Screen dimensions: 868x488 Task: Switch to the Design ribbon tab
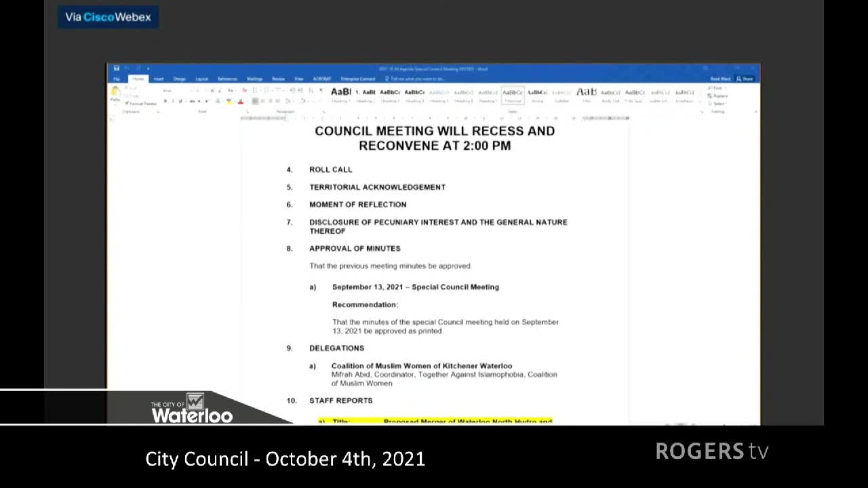180,79
